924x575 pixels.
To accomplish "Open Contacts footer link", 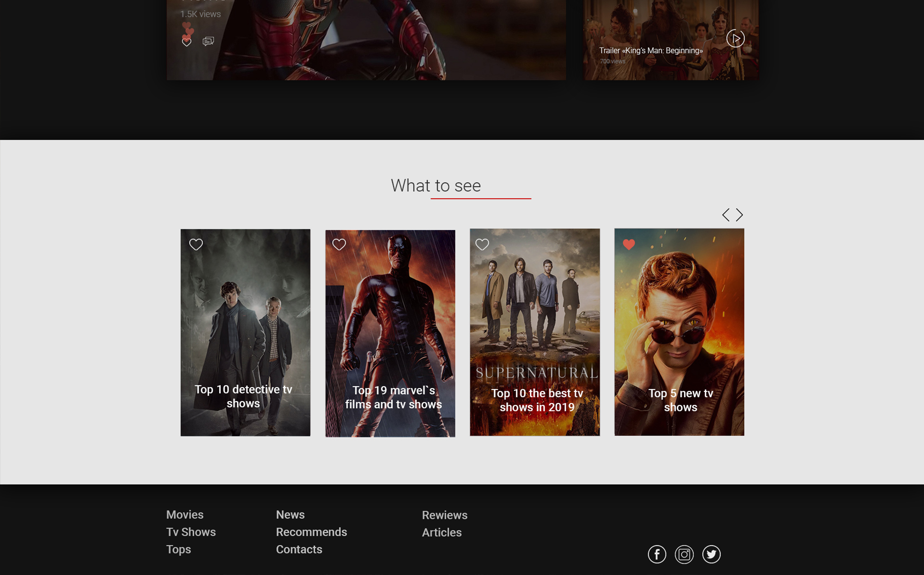I will point(299,550).
